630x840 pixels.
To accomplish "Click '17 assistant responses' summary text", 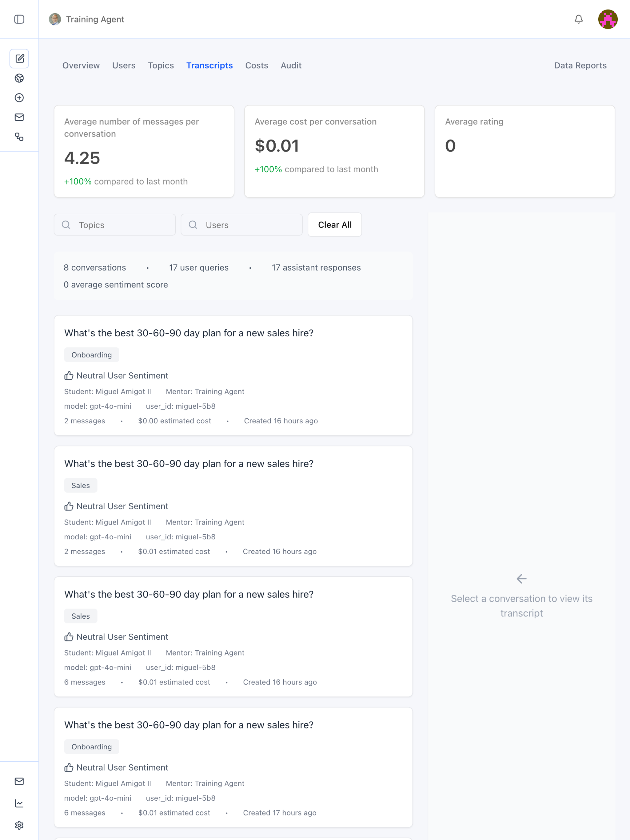I will tap(316, 267).
